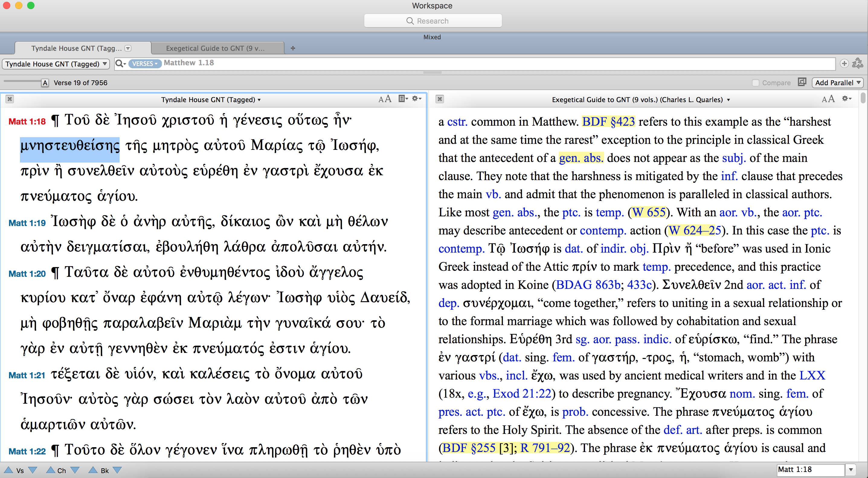Click the recycle icon beside the search bar

tap(857, 63)
